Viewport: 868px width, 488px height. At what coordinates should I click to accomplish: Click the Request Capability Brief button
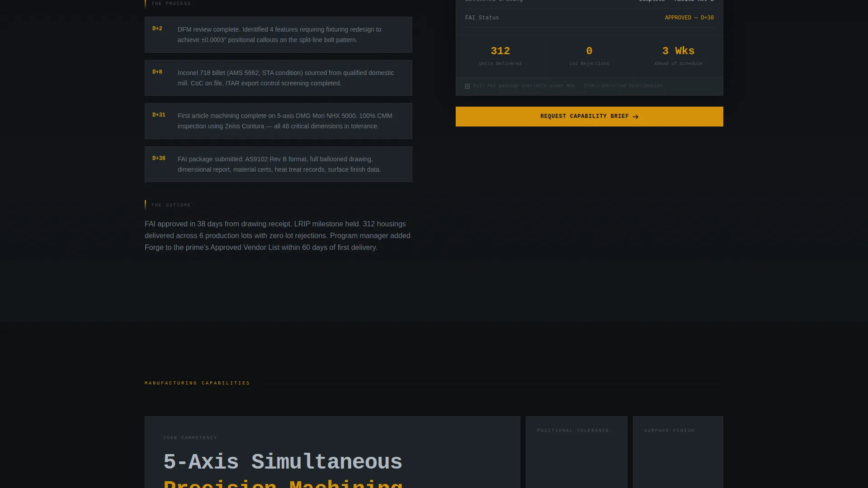pyautogui.click(x=589, y=117)
